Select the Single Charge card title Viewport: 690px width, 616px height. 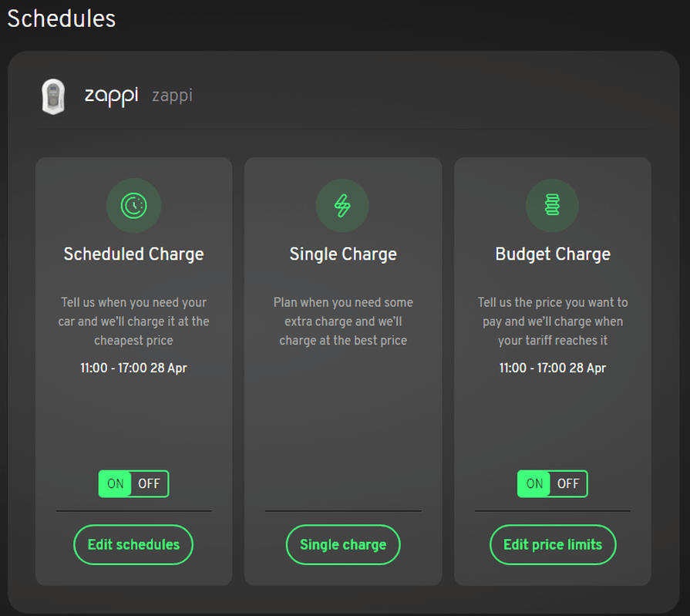(343, 254)
